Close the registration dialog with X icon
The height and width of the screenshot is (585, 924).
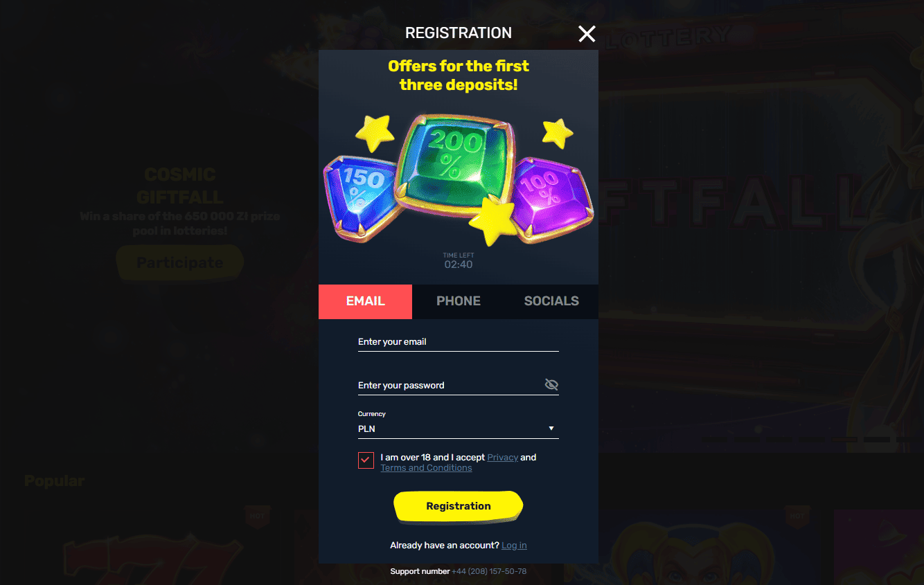pos(587,33)
